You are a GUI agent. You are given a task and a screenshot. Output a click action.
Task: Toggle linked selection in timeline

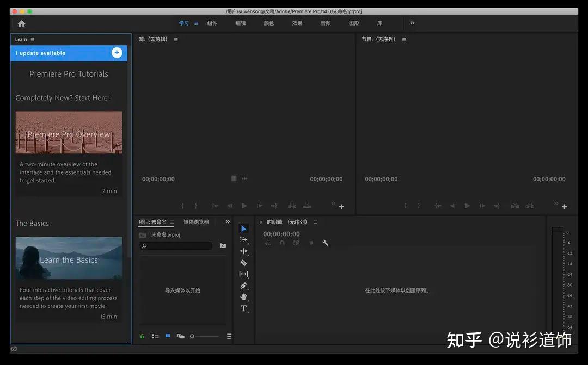(x=296, y=243)
